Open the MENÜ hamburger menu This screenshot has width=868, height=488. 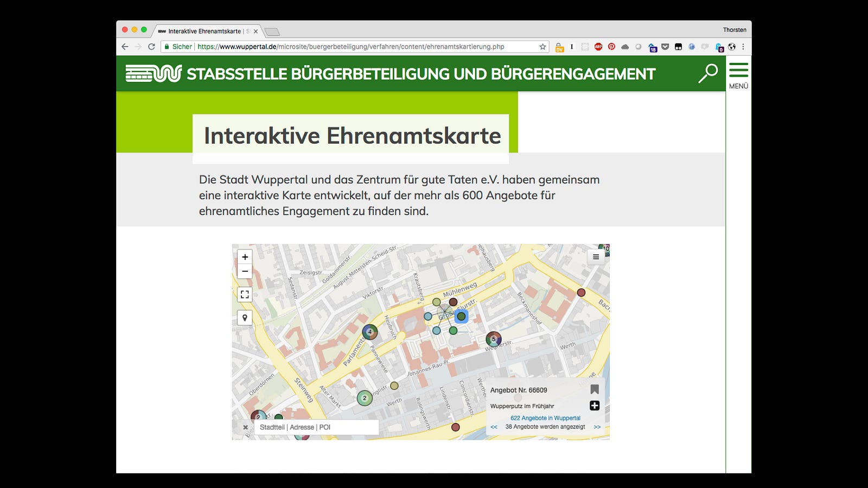click(738, 75)
